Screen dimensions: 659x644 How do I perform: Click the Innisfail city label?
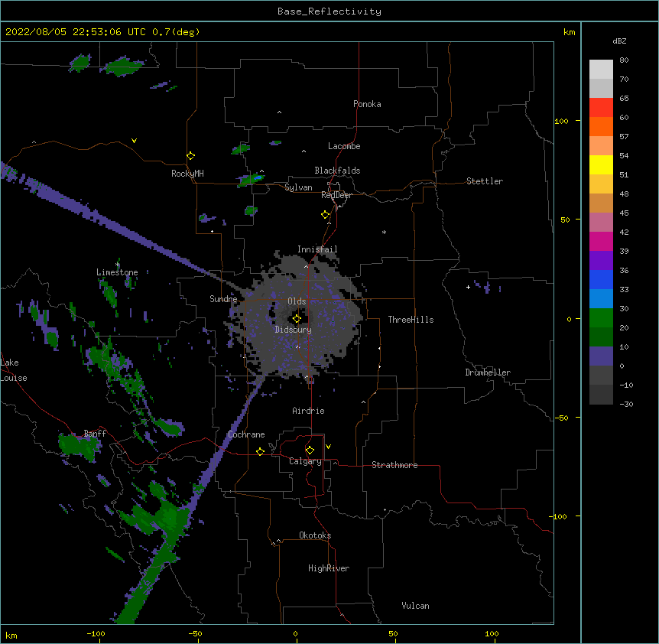click(x=317, y=249)
